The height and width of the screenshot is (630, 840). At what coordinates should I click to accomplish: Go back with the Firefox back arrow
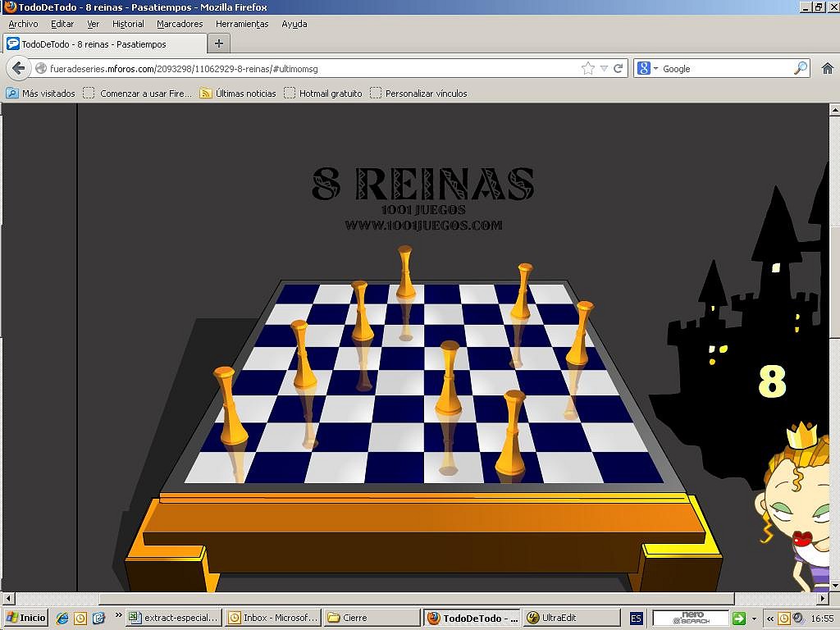point(18,69)
